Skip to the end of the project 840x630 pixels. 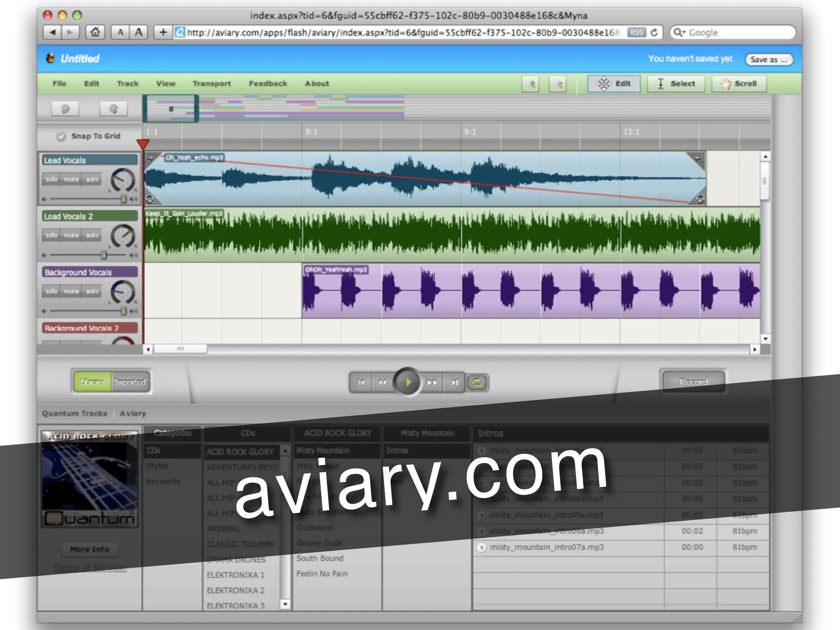(454, 382)
